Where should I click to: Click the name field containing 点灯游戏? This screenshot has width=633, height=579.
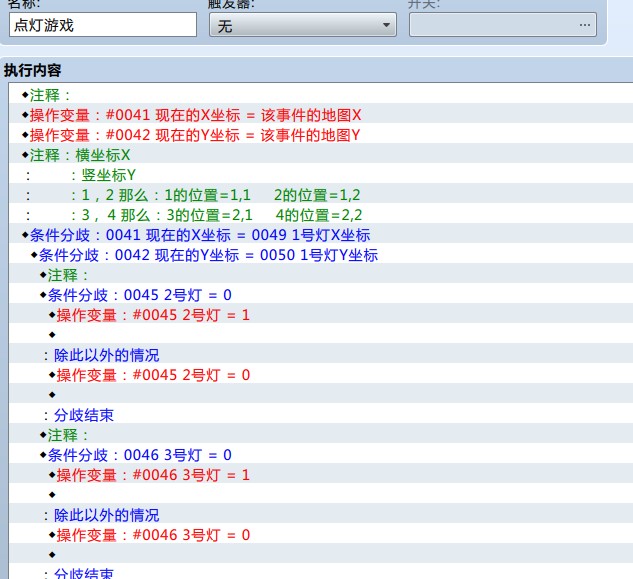(103, 25)
